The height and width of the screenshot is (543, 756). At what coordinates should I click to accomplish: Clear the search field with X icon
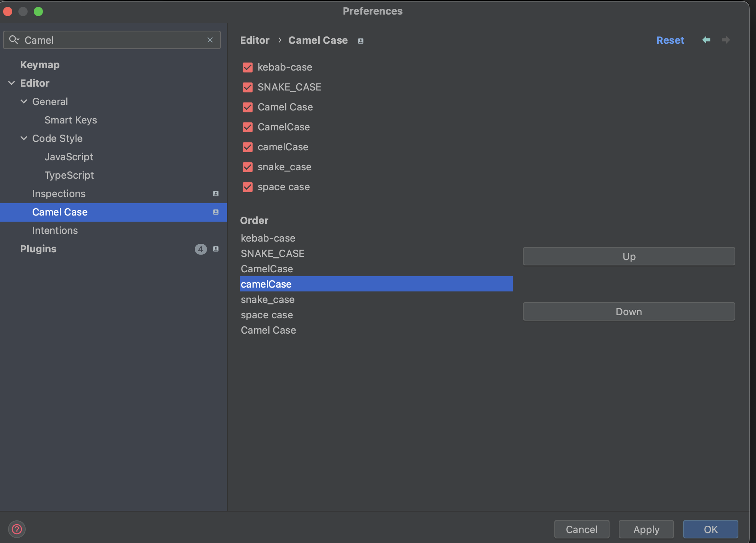point(210,40)
